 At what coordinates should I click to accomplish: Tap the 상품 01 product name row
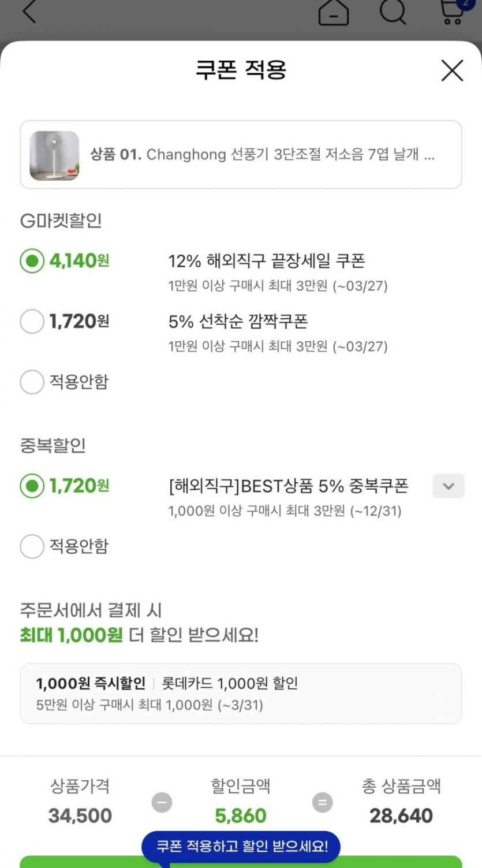click(x=263, y=155)
